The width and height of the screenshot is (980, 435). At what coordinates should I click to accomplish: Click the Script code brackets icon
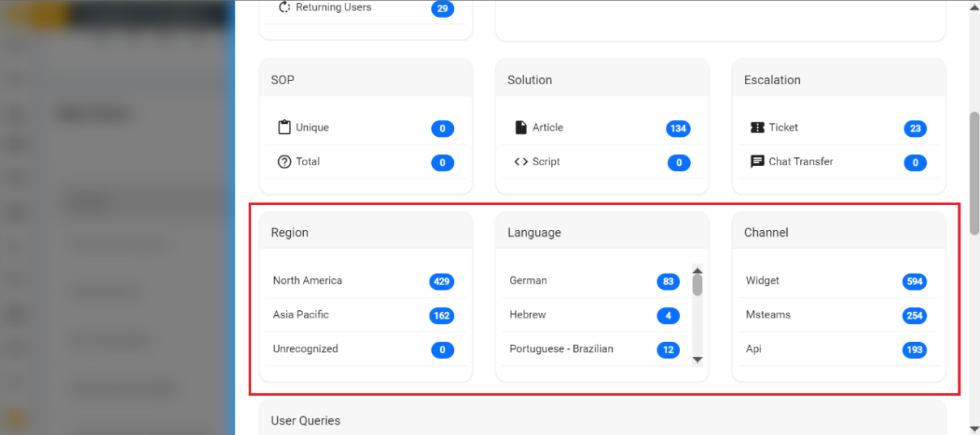tap(520, 162)
